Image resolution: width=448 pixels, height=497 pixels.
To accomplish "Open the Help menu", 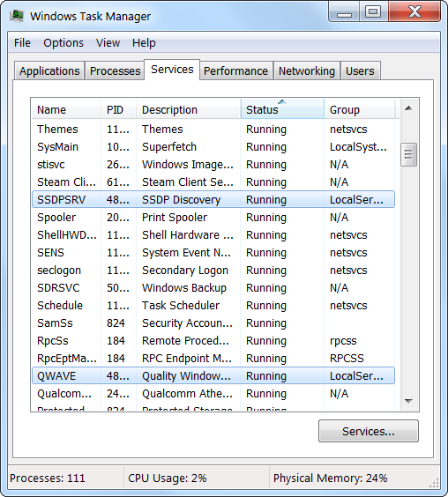I will tap(144, 43).
